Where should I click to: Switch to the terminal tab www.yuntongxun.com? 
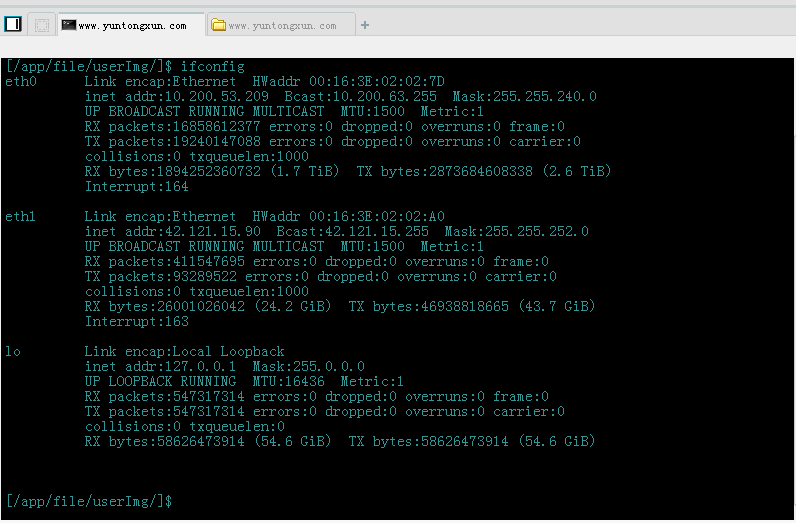pos(132,25)
